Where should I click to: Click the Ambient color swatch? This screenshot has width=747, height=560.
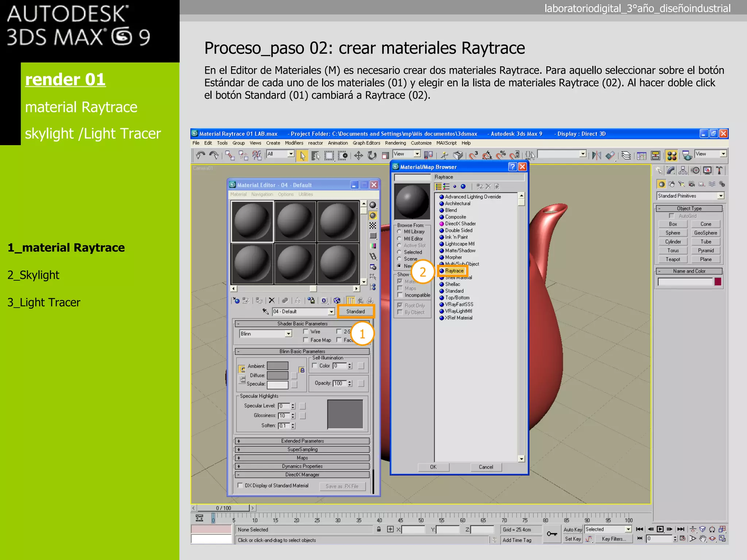click(x=278, y=366)
